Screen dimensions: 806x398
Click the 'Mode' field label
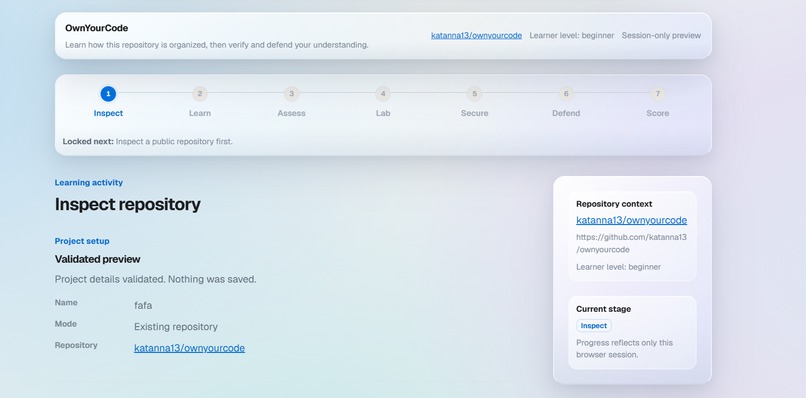click(x=65, y=324)
